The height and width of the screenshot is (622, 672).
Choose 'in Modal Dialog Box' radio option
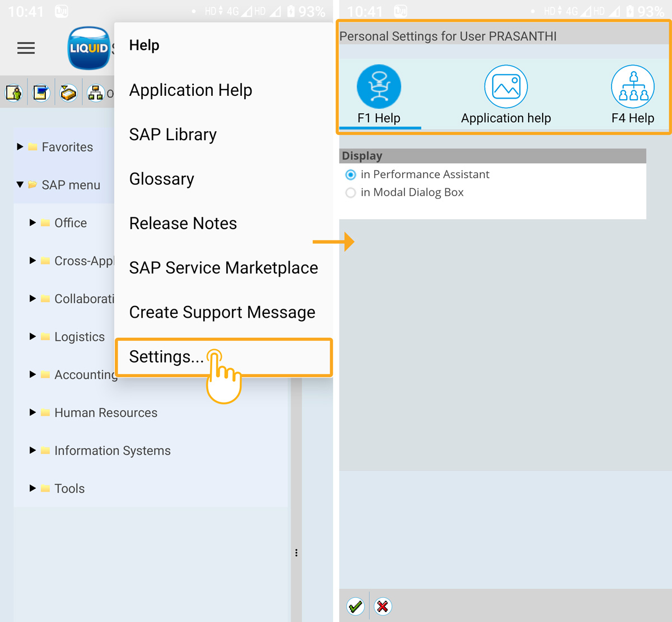point(351,193)
